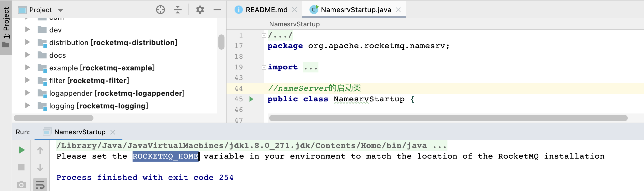Image resolution: width=644 pixels, height=191 pixels.
Task: Click the Process finished exit code line
Action: (x=145, y=178)
